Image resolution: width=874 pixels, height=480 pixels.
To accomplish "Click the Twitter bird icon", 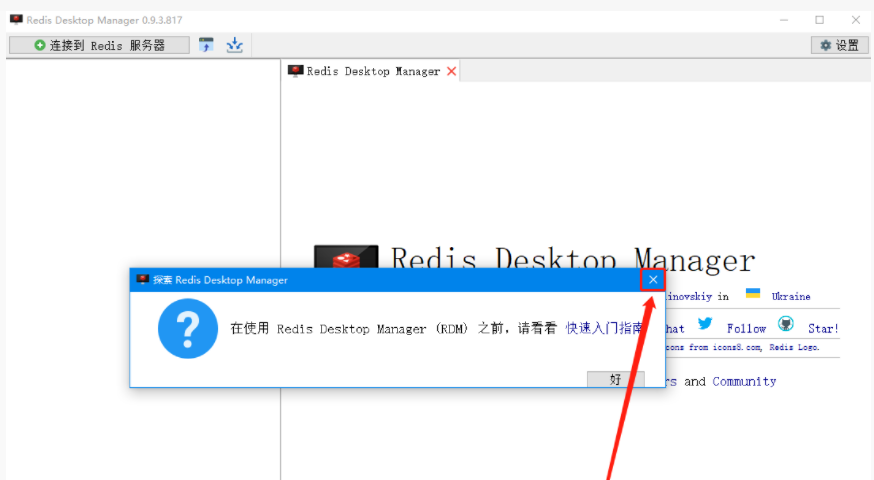I will pyautogui.click(x=705, y=324).
